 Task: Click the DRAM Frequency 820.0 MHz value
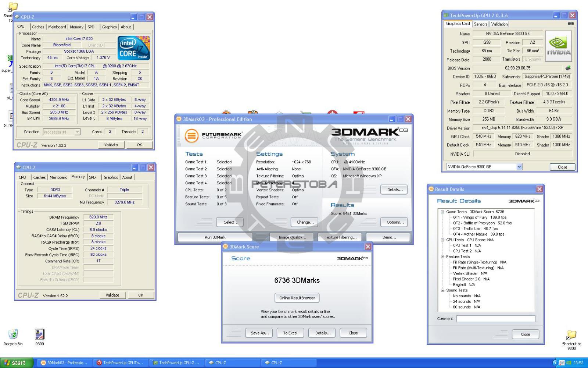click(x=98, y=217)
